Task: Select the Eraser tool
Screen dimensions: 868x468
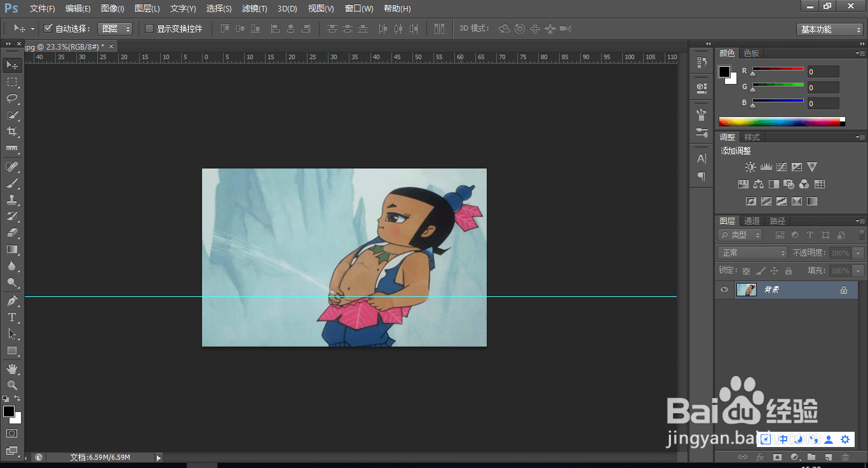Action: (x=12, y=233)
